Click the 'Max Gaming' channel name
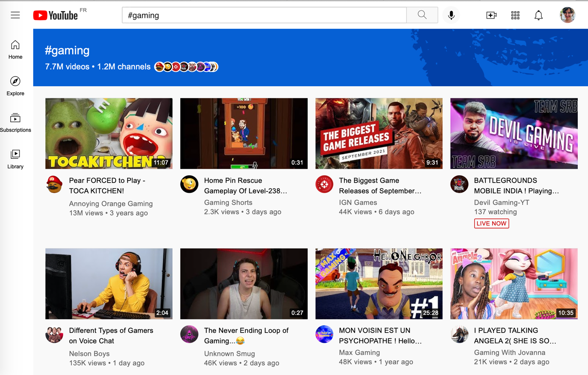This screenshot has width=588, height=375. 359,352
